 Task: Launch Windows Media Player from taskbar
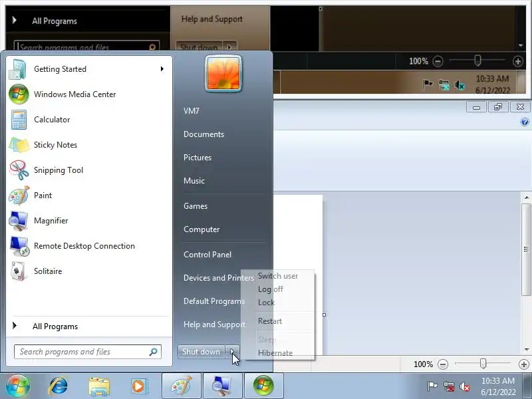[x=139, y=386]
